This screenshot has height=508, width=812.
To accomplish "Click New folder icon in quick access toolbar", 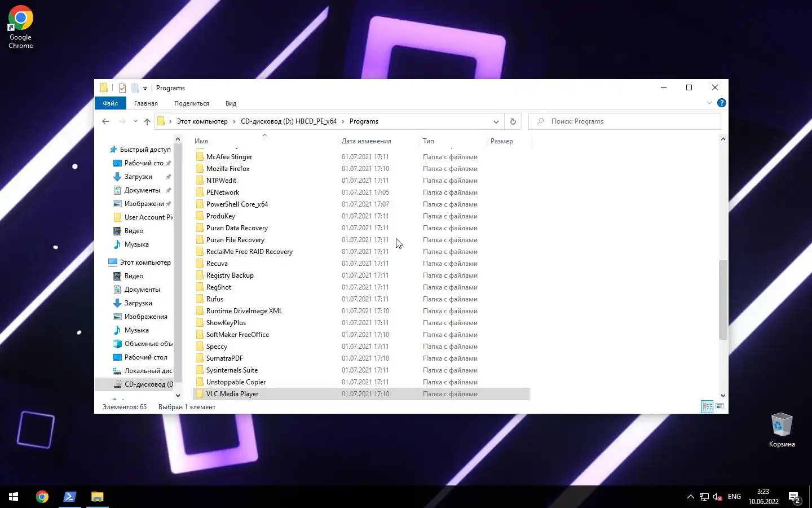I will pyautogui.click(x=135, y=88).
